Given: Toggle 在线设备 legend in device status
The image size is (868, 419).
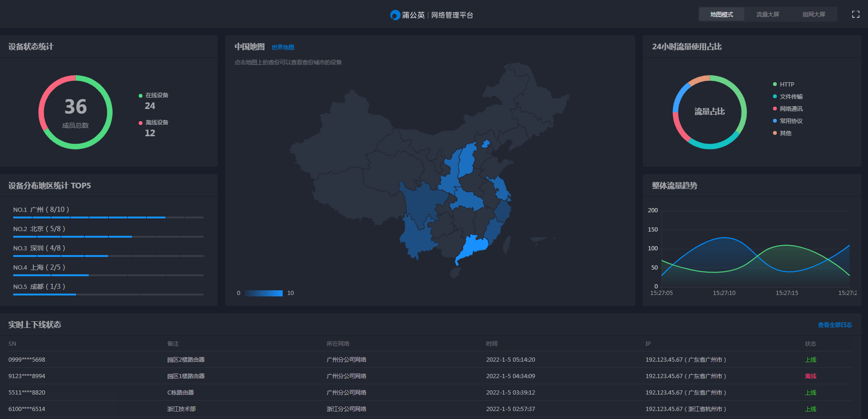Looking at the screenshot, I should tap(153, 95).
